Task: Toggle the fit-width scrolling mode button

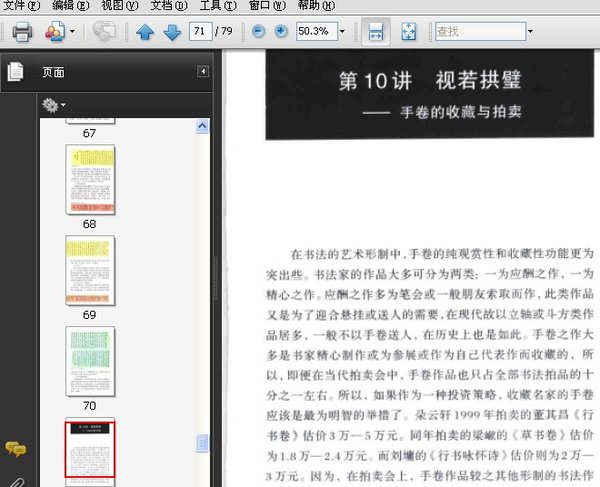Action: tap(377, 32)
